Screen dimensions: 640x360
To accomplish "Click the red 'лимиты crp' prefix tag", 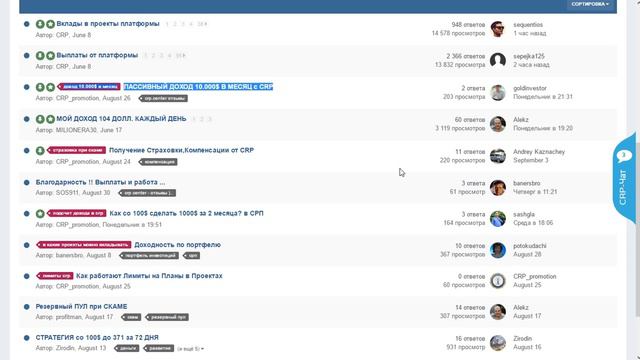I will click(x=55, y=276).
